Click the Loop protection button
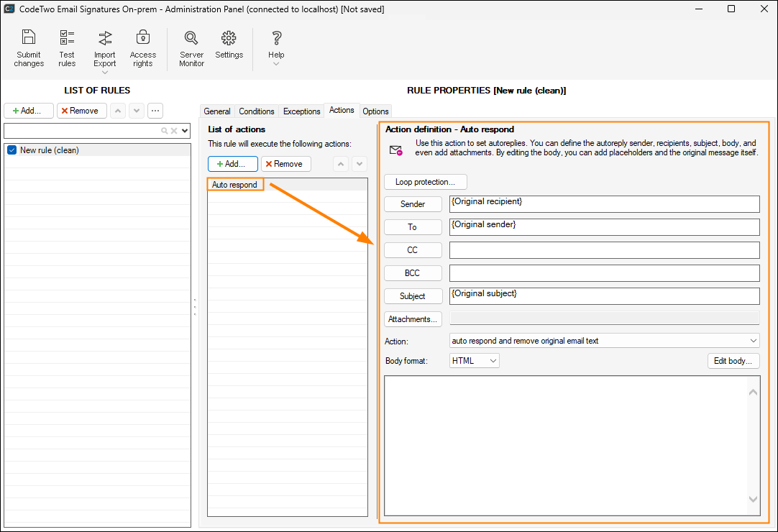Image resolution: width=778 pixels, height=532 pixels. click(x=425, y=182)
